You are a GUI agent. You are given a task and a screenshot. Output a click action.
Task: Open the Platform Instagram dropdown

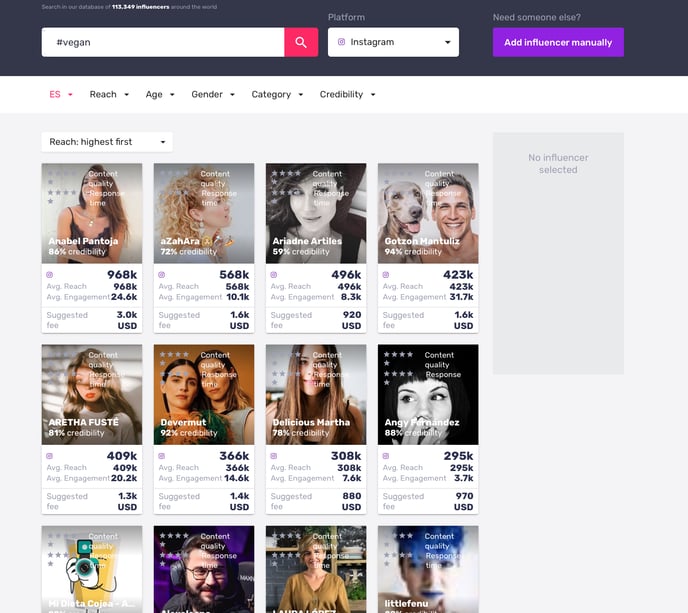[393, 42]
